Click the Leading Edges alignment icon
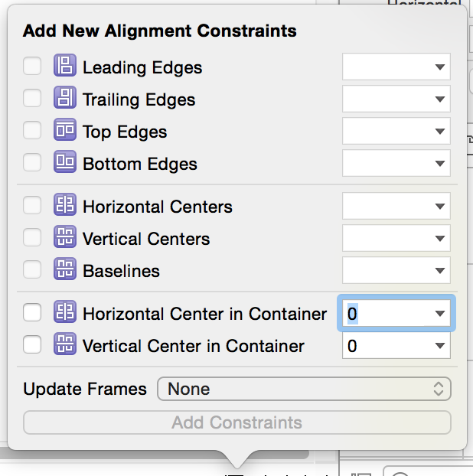 tap(64, 67)
